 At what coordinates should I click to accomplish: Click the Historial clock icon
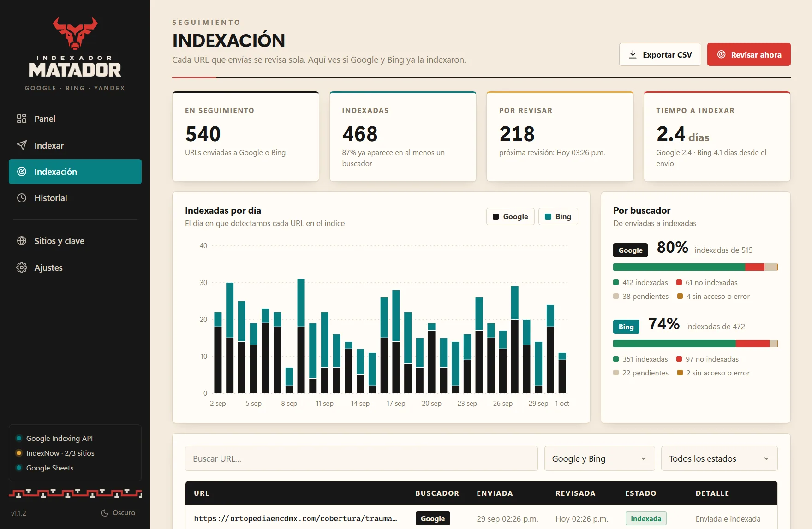click(x=22, y=198)
